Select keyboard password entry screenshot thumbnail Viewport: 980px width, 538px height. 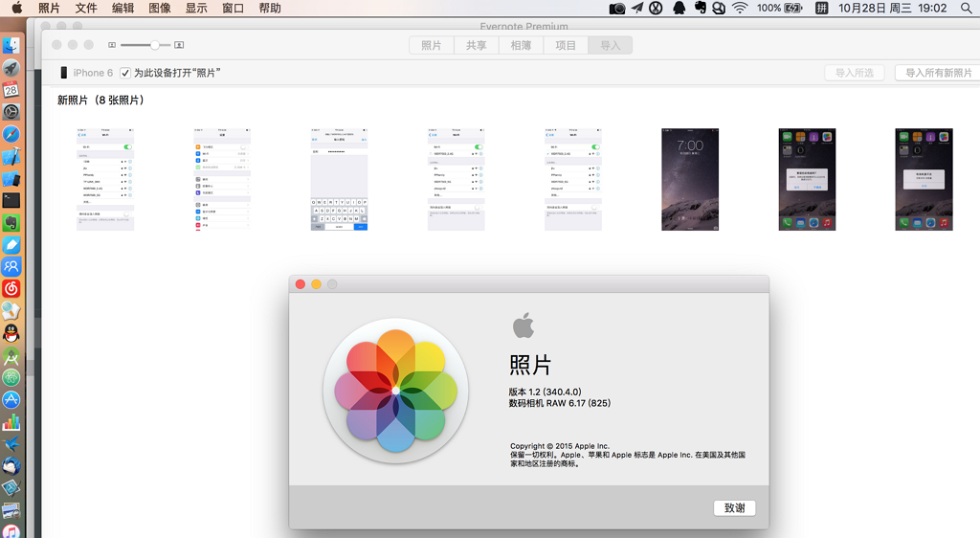point(339,179)
